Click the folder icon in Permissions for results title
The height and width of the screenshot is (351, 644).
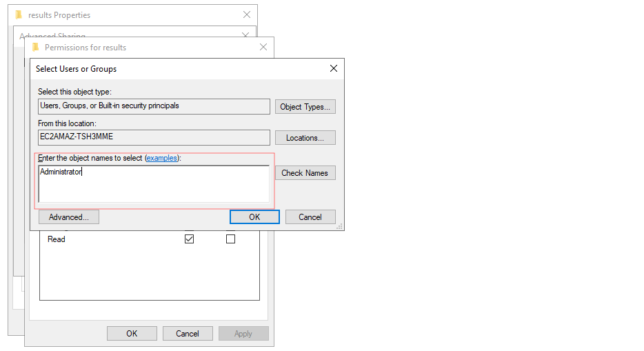tap(35, 48)
